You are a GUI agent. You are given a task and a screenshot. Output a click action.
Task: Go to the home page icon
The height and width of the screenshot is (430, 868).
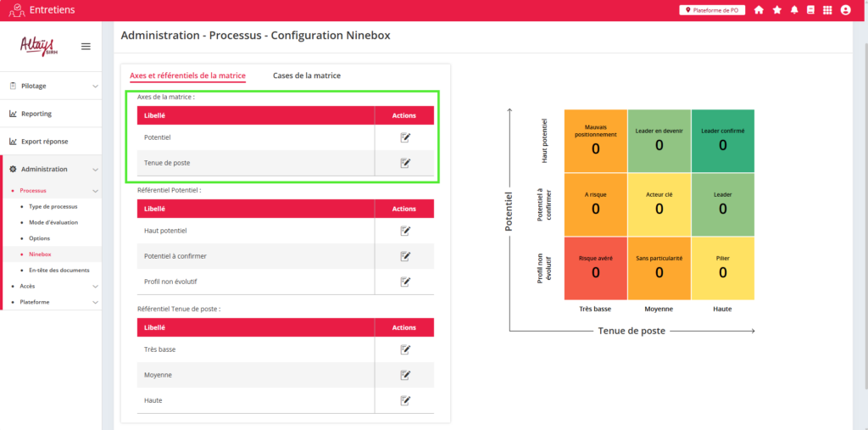759,10
